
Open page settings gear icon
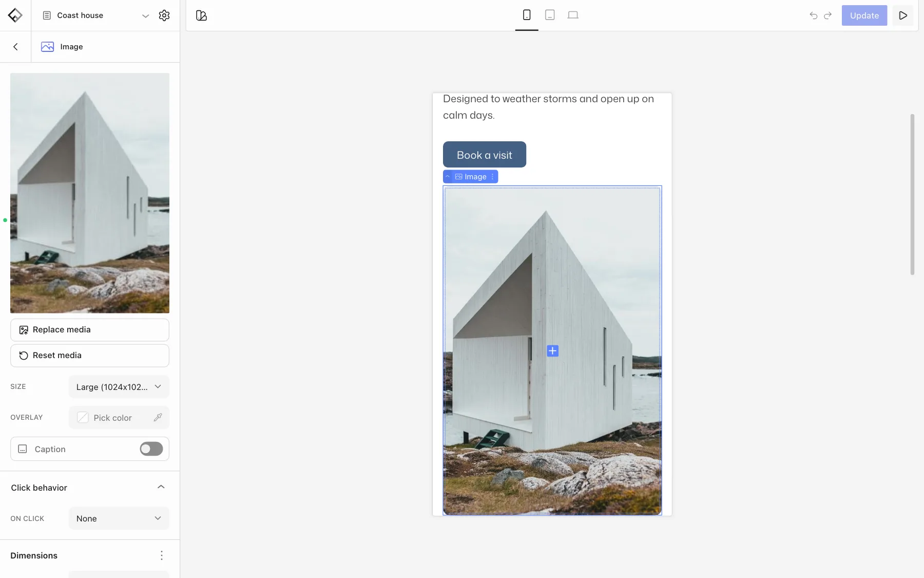pos(164,15)
